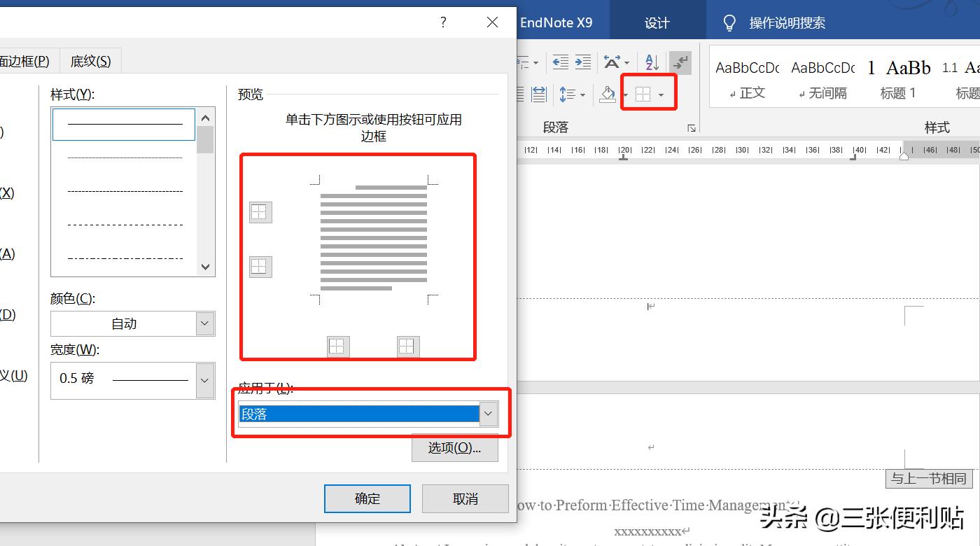
Task: Click the Decrease Indent icon
Action: pyautogui.click(x=559, y=62)
